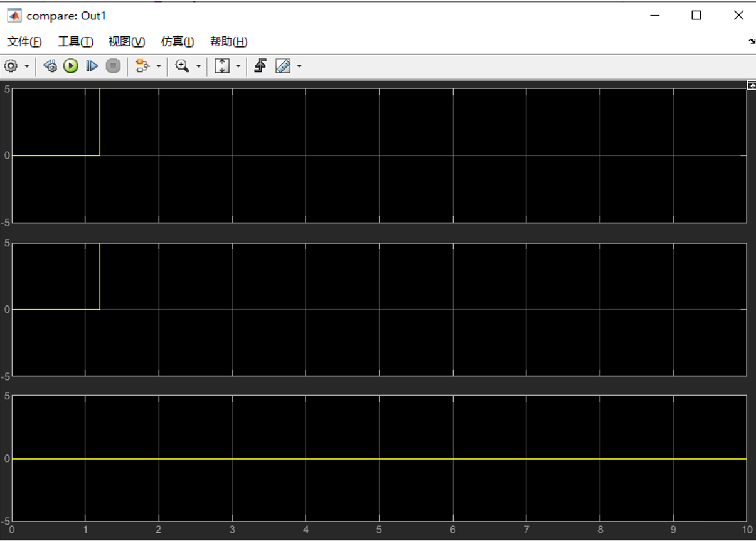Run the simulation with the play button
756x541 pixels.
tap(71, 66)
